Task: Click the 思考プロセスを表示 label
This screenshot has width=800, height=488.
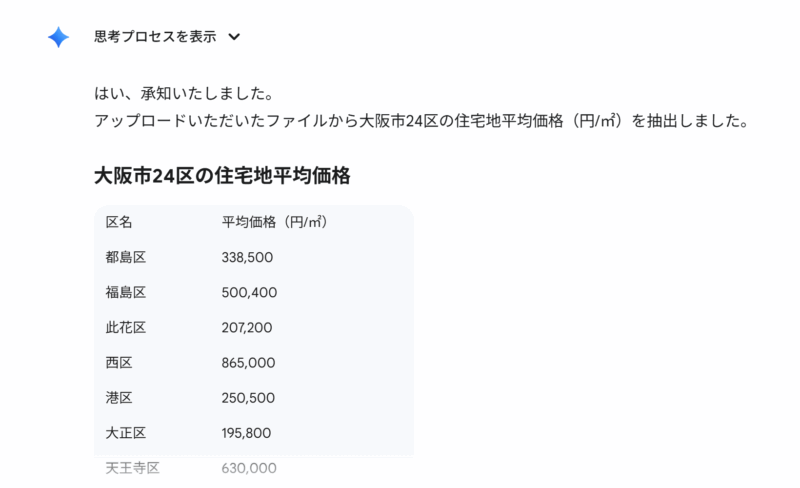Action: 155,37
